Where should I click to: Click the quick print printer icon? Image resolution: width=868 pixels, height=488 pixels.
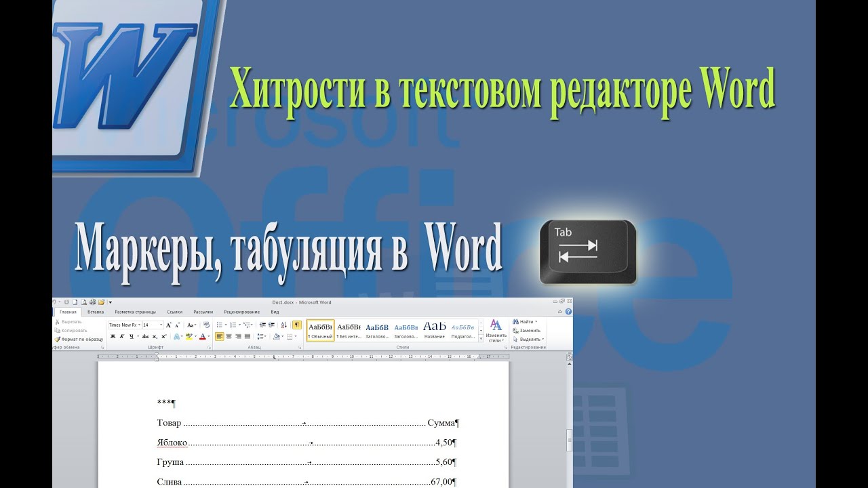[93, 302]
